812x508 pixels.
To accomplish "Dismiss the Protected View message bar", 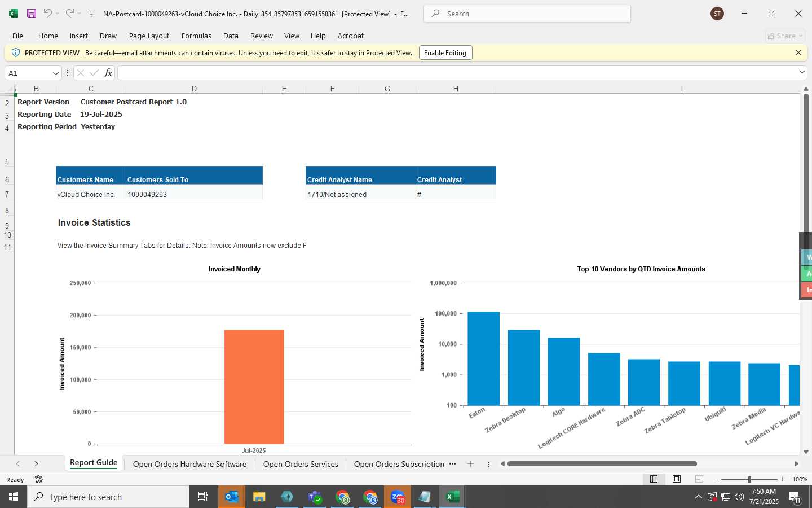I will [798, 52].
